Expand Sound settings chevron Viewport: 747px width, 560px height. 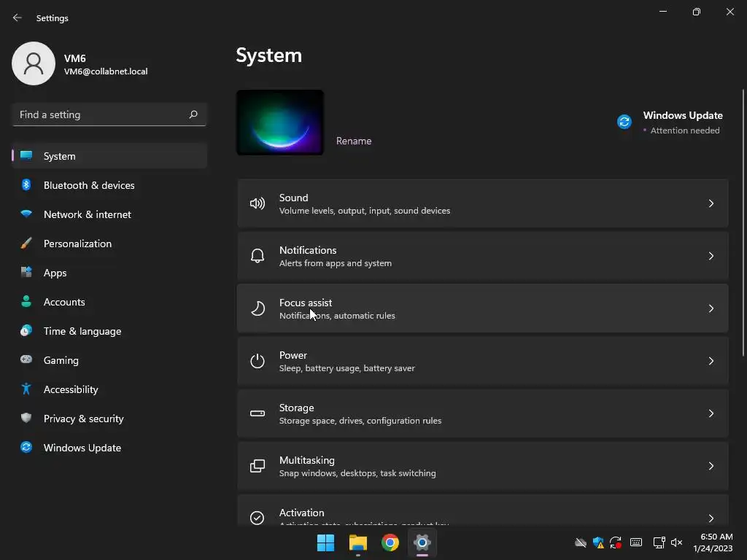click(x=711, y=204)
